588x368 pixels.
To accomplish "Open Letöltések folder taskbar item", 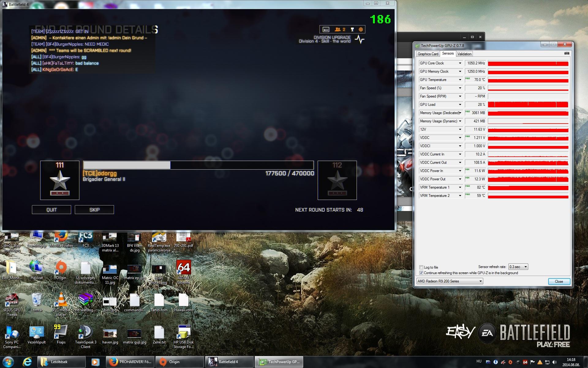I will [x=62, y=362].
